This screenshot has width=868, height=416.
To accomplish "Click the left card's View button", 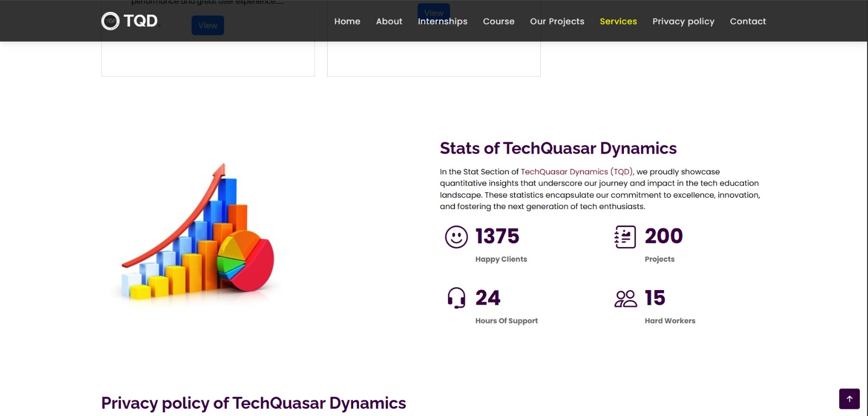I will pyautogui.click(x=208, y=26).
